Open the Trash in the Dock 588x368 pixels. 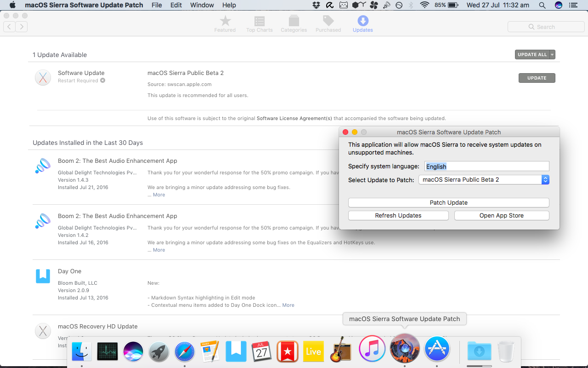[x=506, y=352]
